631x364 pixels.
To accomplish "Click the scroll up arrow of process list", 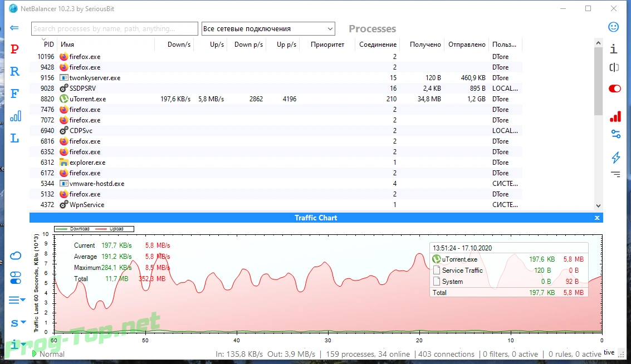I will [598, 43].
